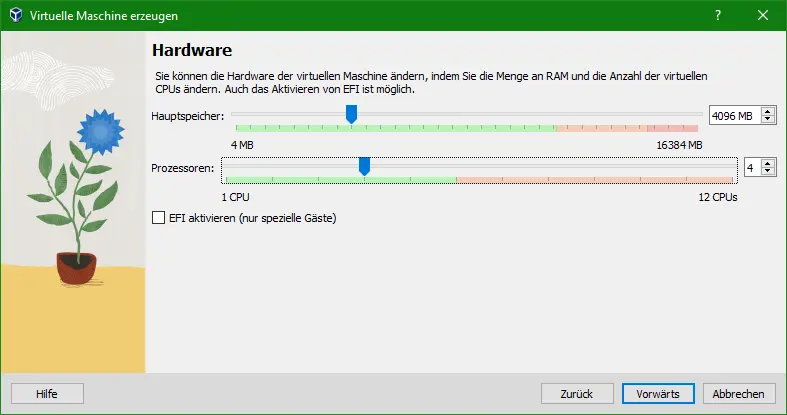
Task: Click the Prozessoren value field showing 4
Action: (x=752, y=168)
